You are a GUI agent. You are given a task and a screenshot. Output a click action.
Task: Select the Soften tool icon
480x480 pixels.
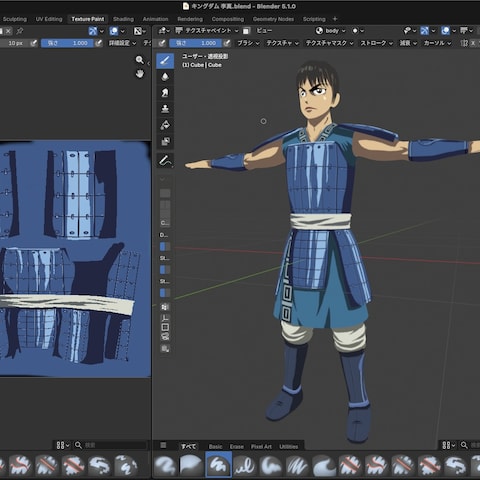[165, 77]
